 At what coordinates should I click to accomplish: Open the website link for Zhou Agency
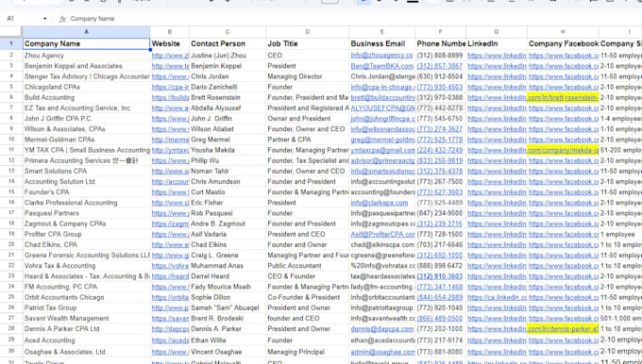[x=170, y=56]
